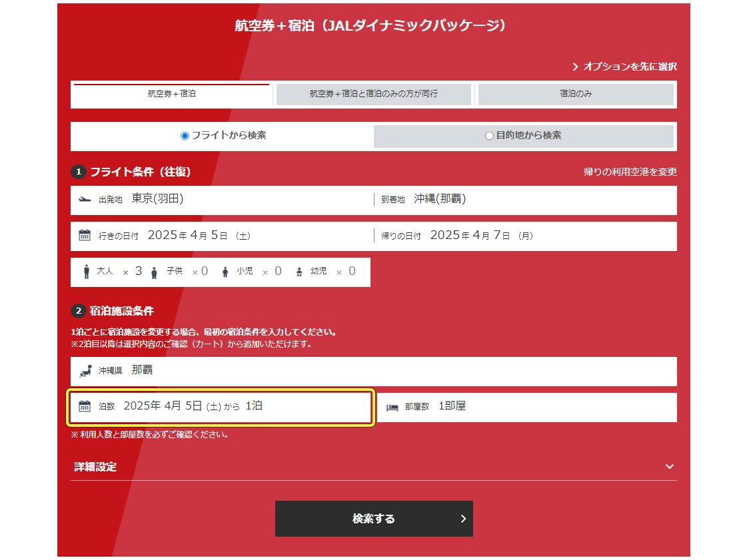The height and width of the screenshot is (560, 747).
Task: Click the Japan map icon beside 沖縄県
Action: (x=85, y=371)
